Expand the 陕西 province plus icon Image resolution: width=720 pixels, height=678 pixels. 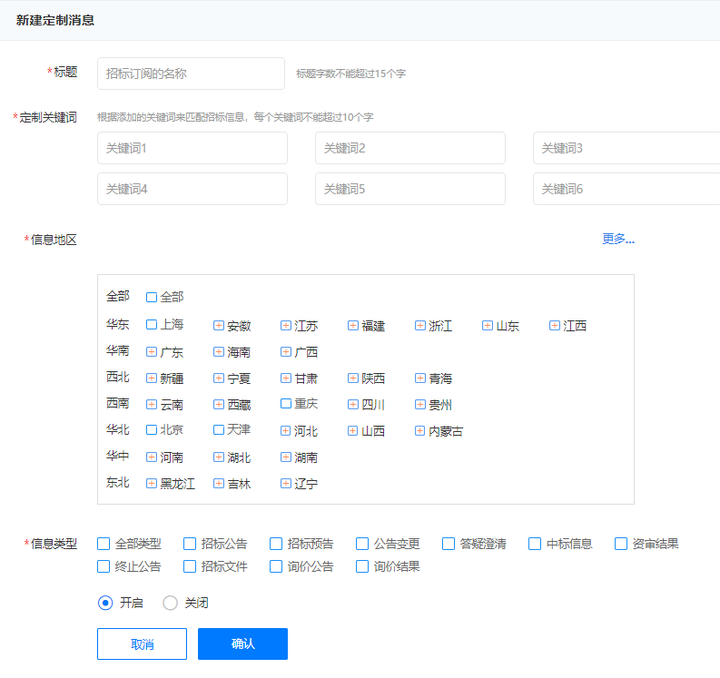(353, 378)
